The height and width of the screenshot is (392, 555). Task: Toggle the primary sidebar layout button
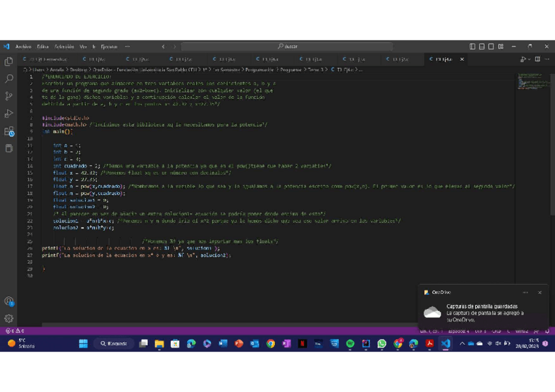(x=473, y=46)
